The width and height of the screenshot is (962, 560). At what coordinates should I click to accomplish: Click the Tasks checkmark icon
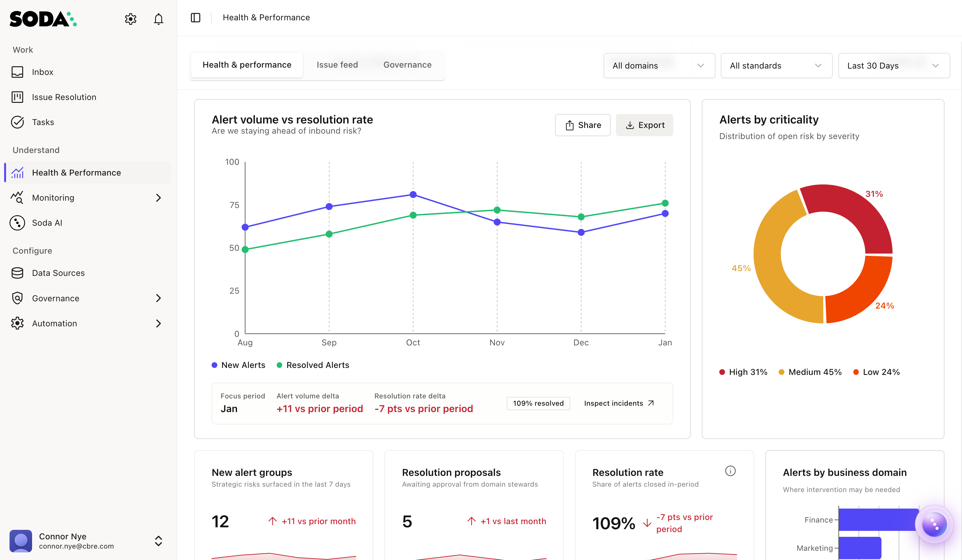(17, 122)
